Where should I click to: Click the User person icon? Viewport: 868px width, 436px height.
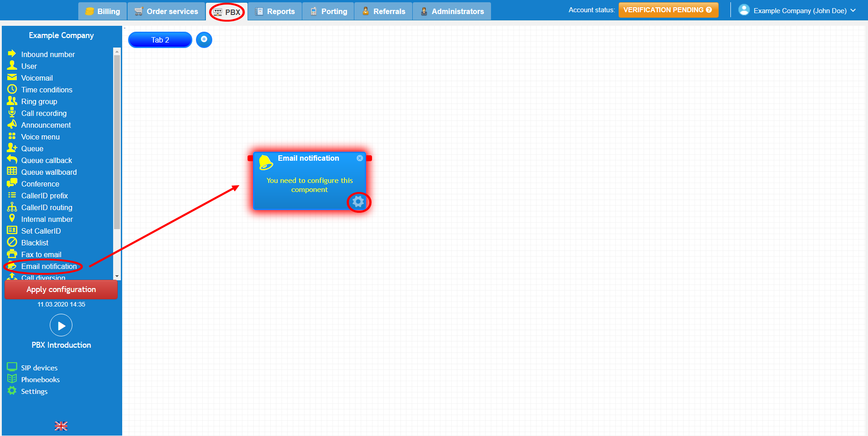tap(12, 66)
